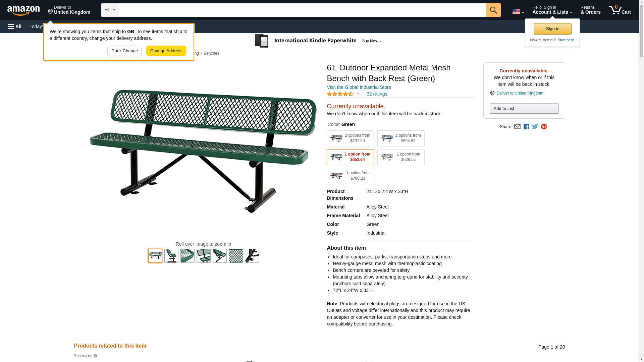This screenshot has width=644, height=362.
Task: Select the $707.50 color option
Action: [x=350, y=138]
